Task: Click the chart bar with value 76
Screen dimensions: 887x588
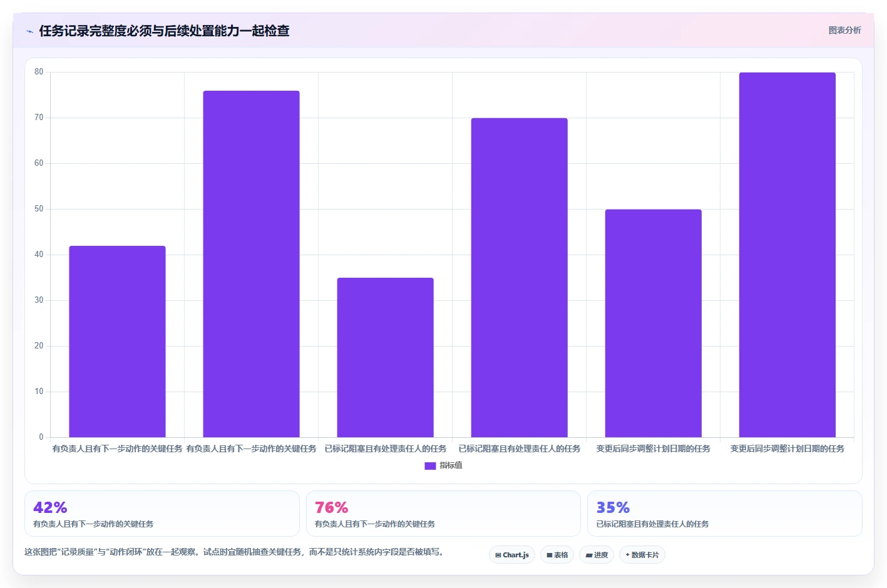Action: [251, 264]
